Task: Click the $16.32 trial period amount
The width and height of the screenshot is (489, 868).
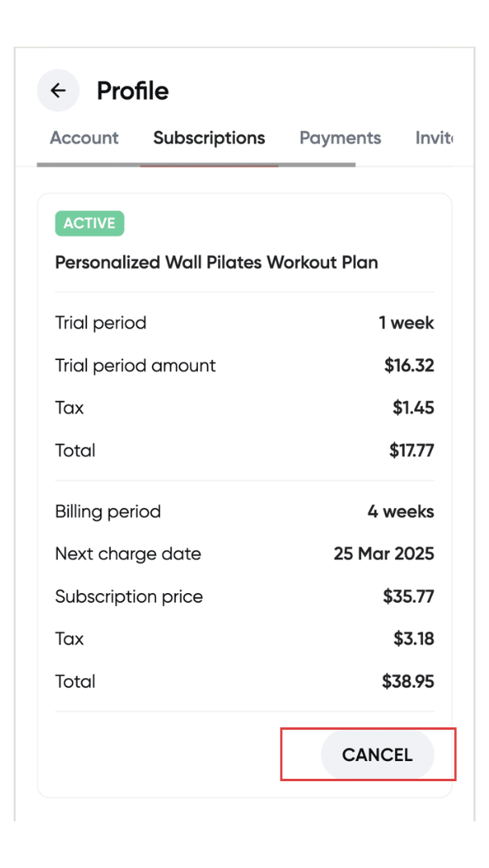Action: click(x=409, y=366)
